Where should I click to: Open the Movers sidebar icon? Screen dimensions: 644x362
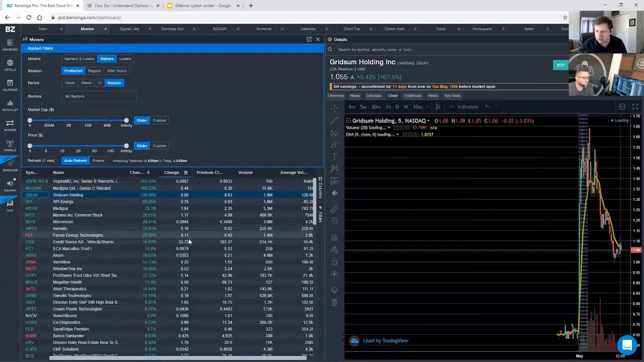point(10,126)
